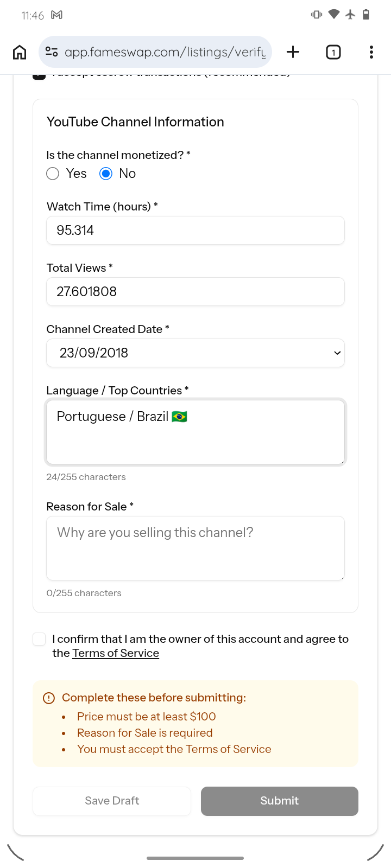Screen dimensions: 391x868
Task: Check the account ownership confirmation checkbox
Action: click(x=39, y=639)
